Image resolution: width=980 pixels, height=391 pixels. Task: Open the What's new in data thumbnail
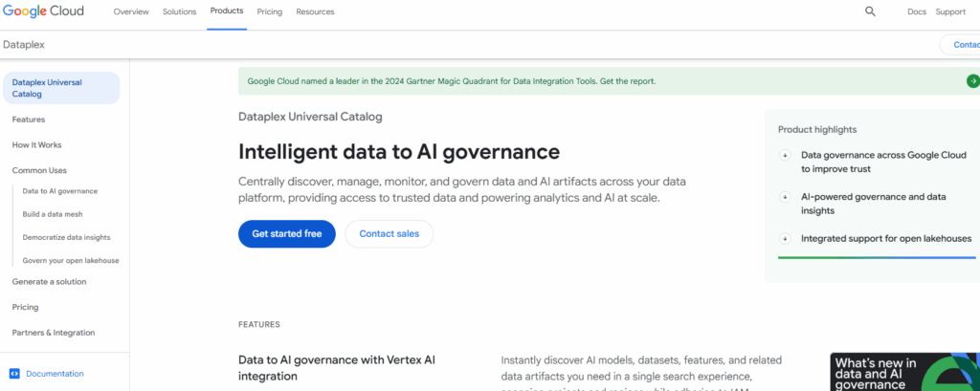coord(904,372)
